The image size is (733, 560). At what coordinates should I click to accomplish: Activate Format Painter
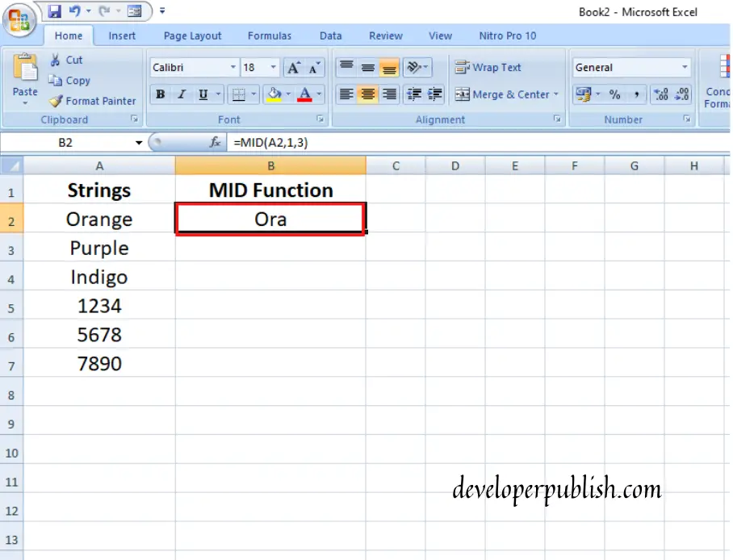(x=93, y=101)
